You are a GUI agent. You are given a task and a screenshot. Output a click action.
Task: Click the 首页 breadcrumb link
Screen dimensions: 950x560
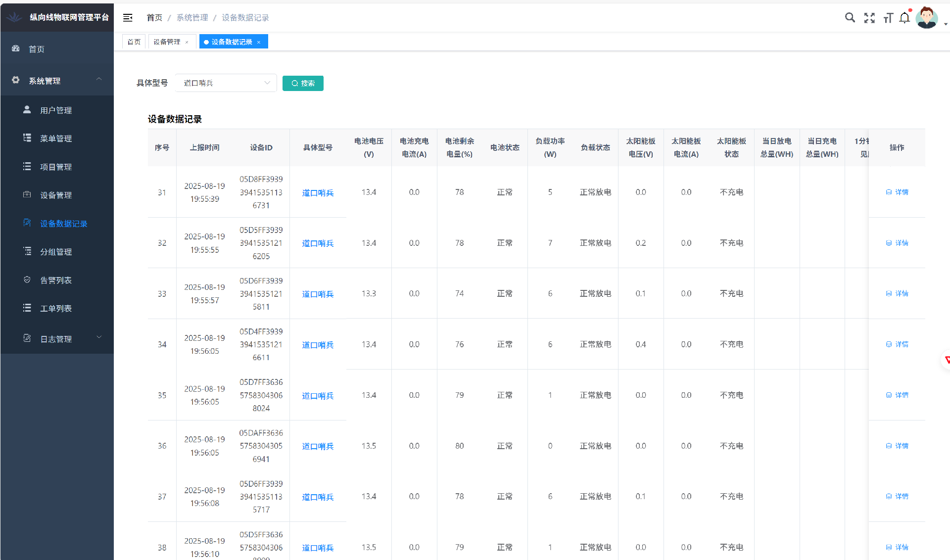154,18
